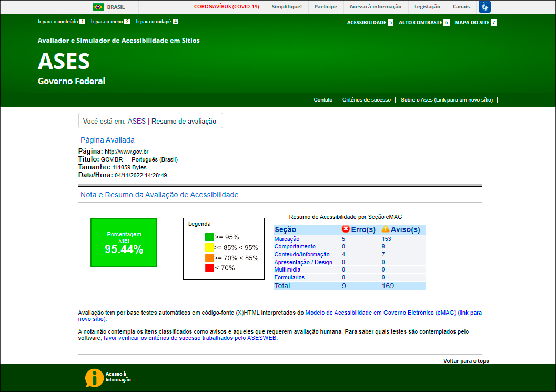Open the Conteúdo/Informação section details
556x392 pixels.
(302, 254)
